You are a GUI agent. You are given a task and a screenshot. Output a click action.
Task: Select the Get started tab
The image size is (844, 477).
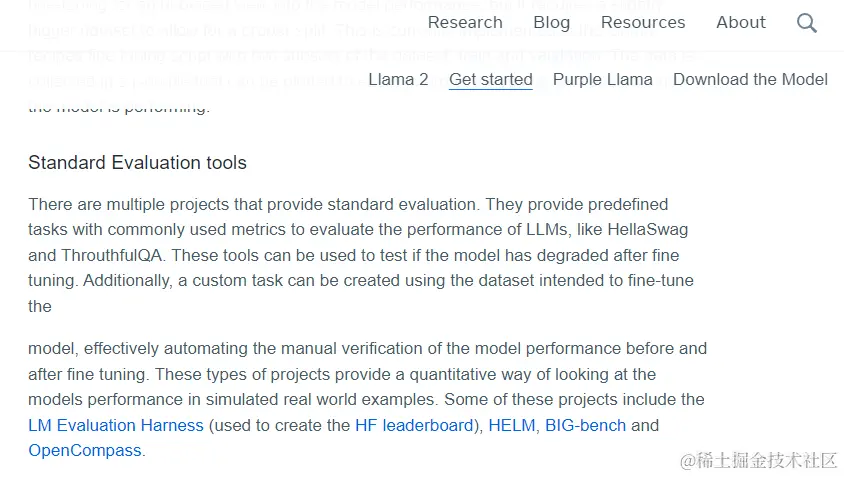[490, 79]
